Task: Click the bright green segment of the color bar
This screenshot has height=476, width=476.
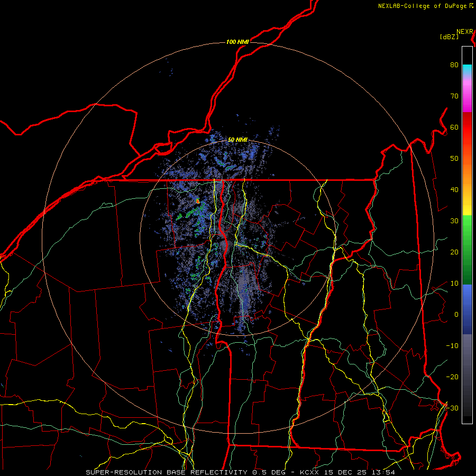Action: point(467,226)
